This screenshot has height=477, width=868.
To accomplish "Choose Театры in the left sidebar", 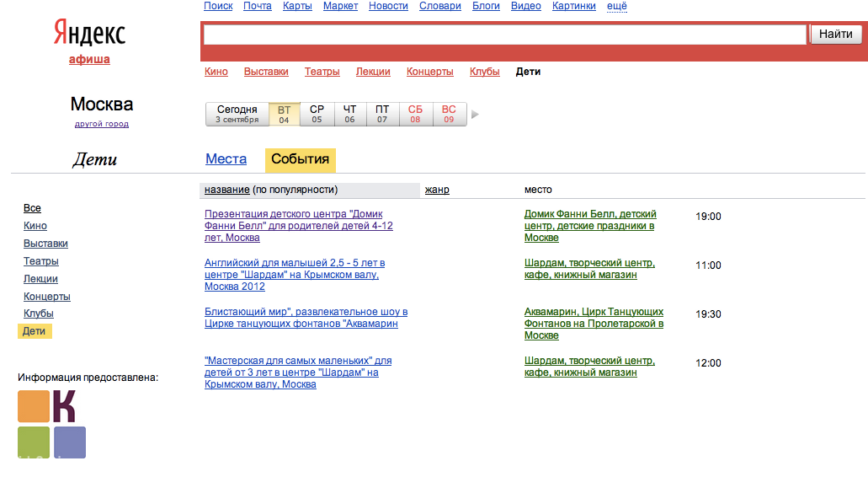I will point(41,261).
